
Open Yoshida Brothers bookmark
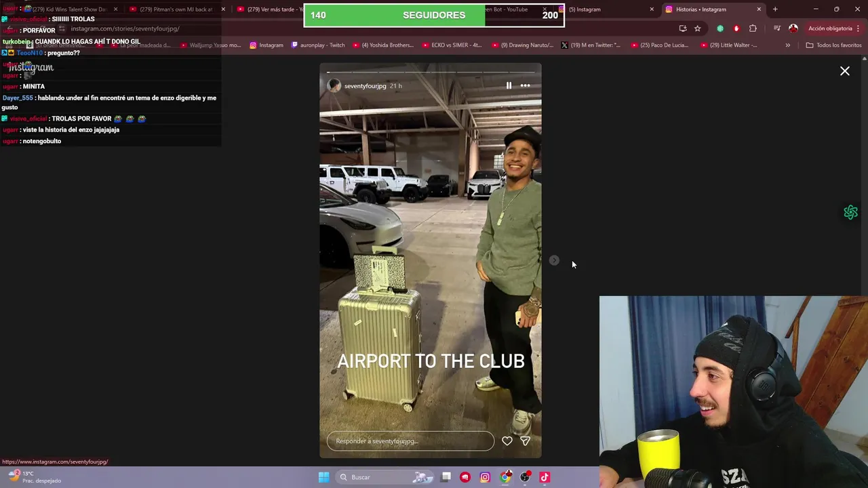click(383, 45)
